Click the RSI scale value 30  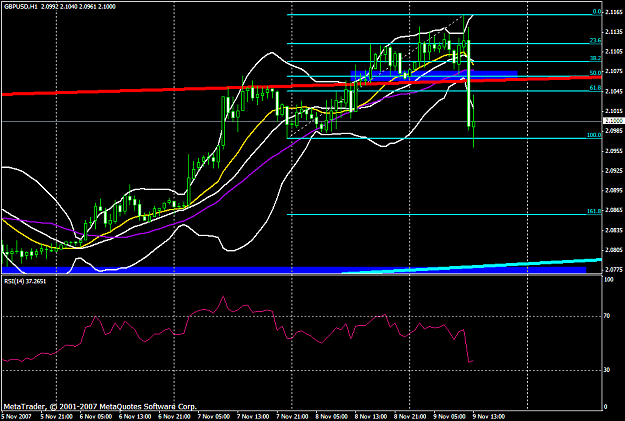point(607,370)
